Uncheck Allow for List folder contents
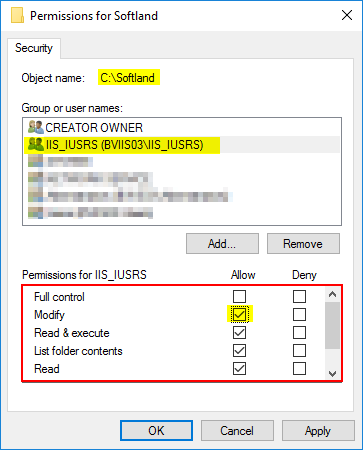Viewport: 364px width, 450px height. click(x=239, y=350)
